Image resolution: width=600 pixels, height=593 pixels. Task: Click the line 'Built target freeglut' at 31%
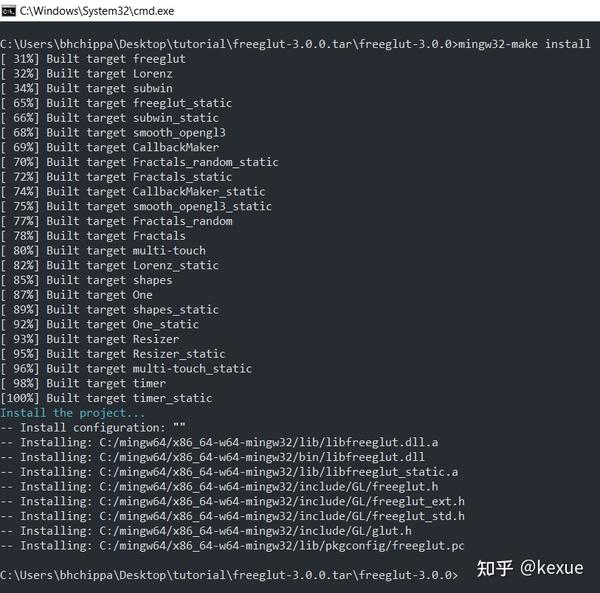93,59
